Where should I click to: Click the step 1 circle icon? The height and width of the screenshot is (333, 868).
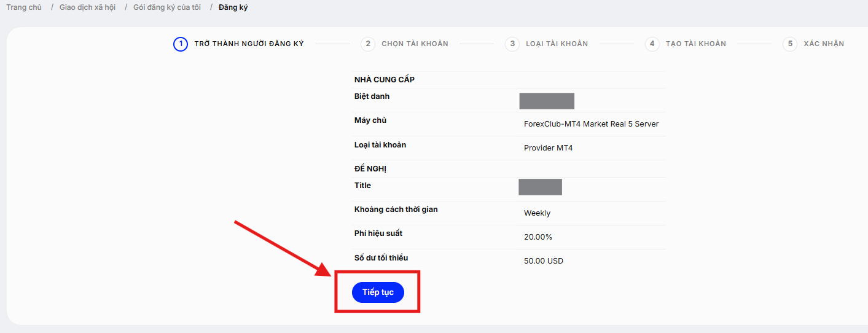coord(181,44)
